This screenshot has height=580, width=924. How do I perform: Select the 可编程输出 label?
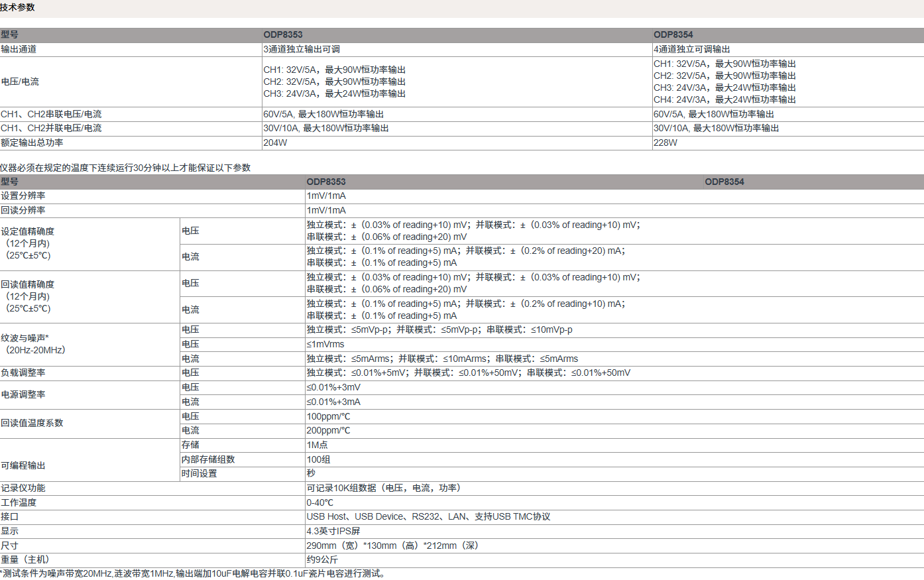point(23,466)
